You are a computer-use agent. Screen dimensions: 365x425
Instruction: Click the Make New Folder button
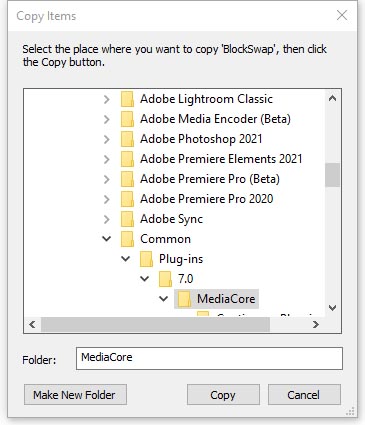click(75, 395)
